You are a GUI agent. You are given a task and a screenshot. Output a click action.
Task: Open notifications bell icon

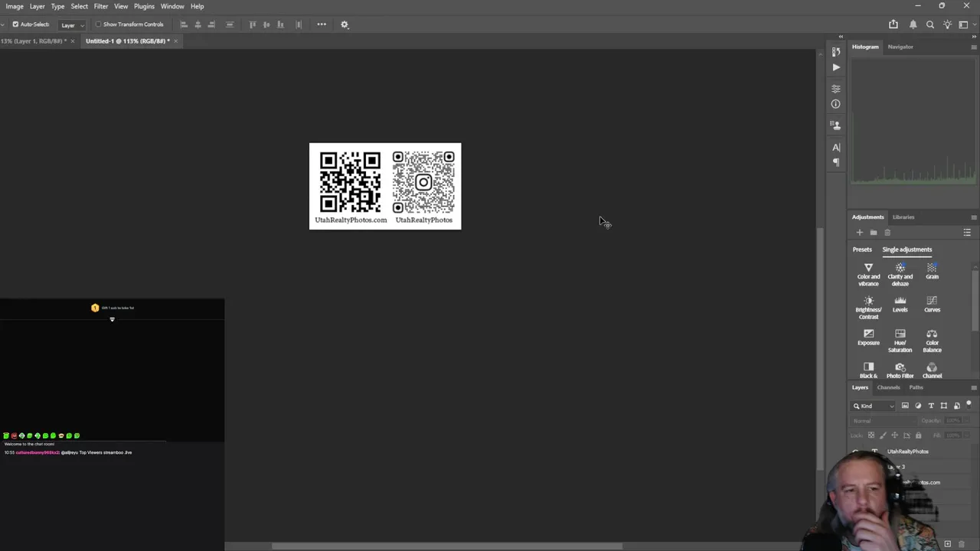pos(913,24)
